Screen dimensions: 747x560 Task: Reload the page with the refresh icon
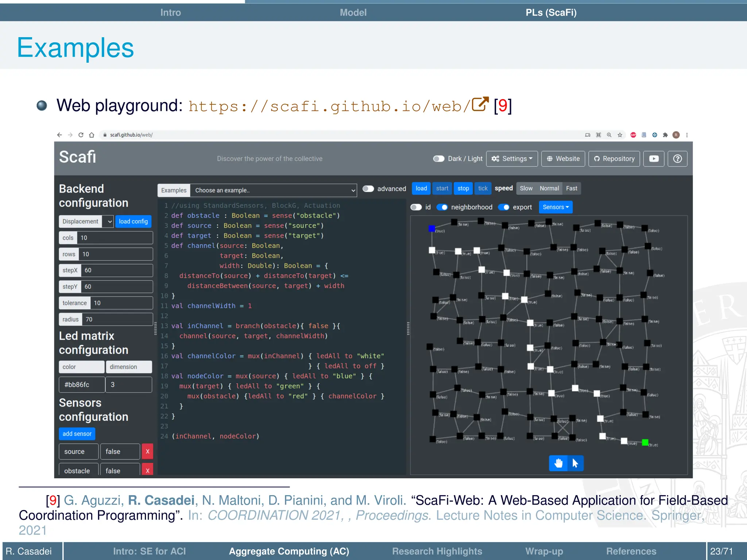pyautogui.click(x=81, y=135)
